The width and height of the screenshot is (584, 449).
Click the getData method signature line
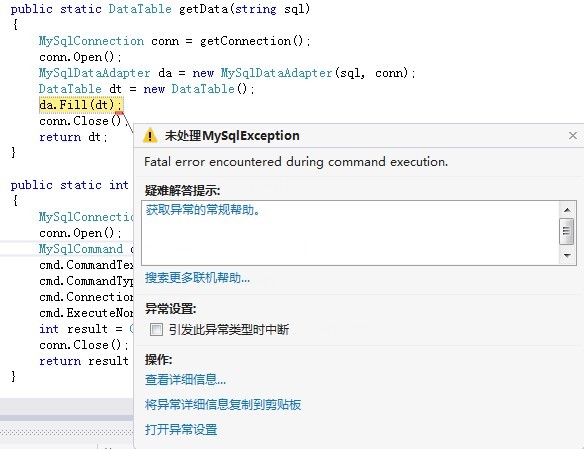click(x=160, y=9)
